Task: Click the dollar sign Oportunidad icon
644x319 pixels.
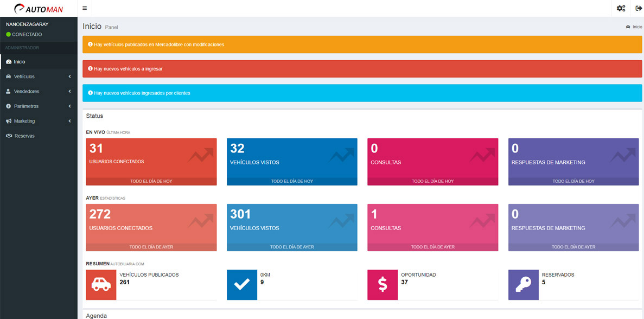Action: pos(382,285)
